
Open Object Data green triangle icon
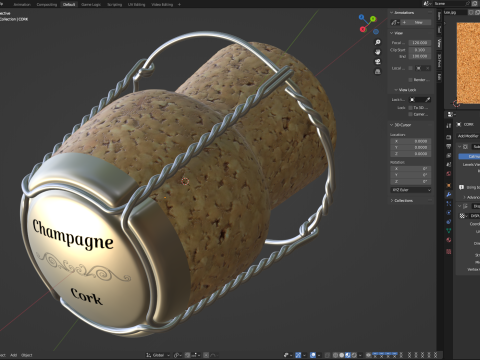click(x=449, y=230)
